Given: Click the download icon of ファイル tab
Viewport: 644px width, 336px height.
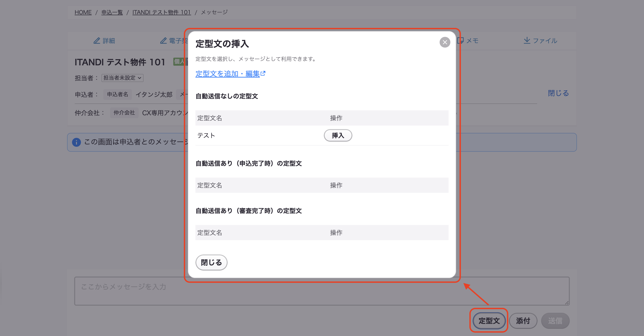Looking at the screenshot, I should pyautogui.click(x=527, y=40).
